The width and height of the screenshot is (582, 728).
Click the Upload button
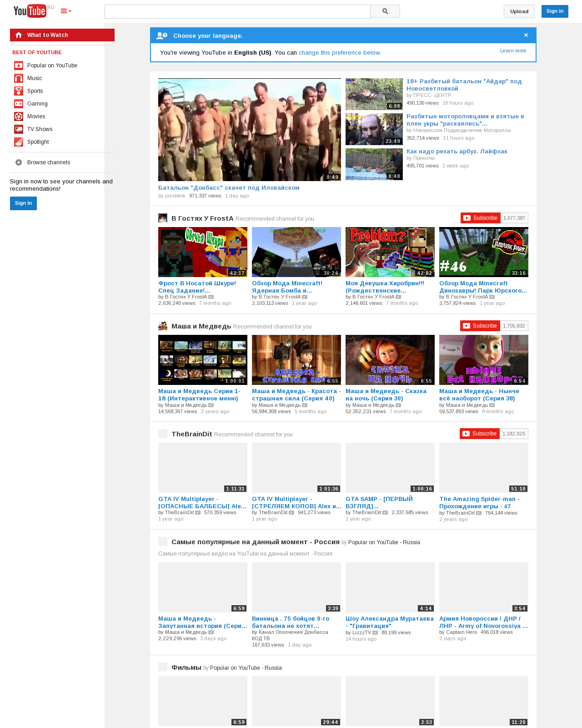[519, 11]
